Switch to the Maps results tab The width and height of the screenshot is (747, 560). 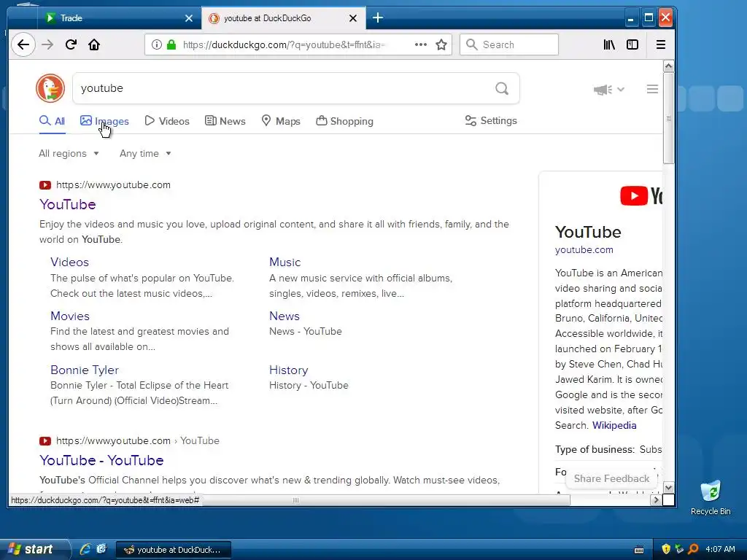(281, 121)
